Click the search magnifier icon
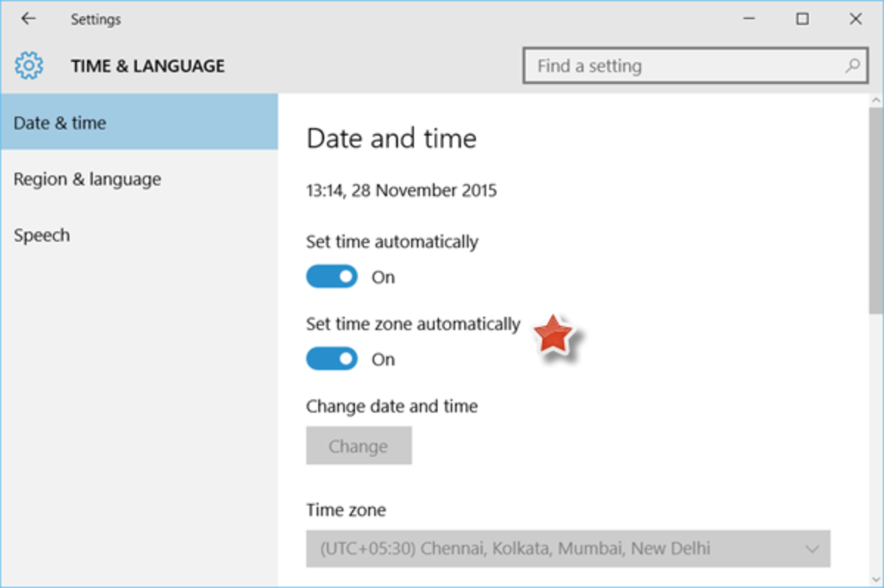The height and width of the screenshot is (588, 884). point(852,66)
